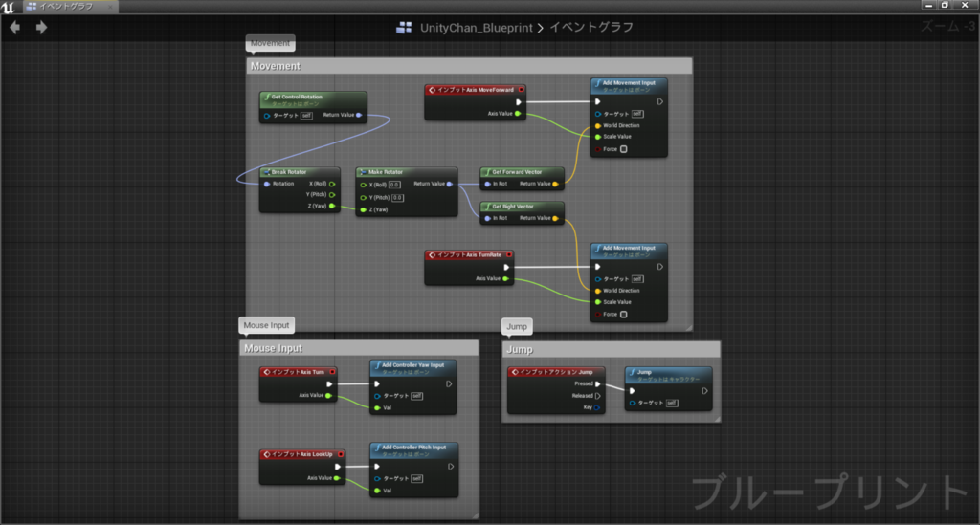This screenshot has height=525, width=980.
Task: Click Return Value pin on Get Control Rotation
Action: (x=360, y=115)
